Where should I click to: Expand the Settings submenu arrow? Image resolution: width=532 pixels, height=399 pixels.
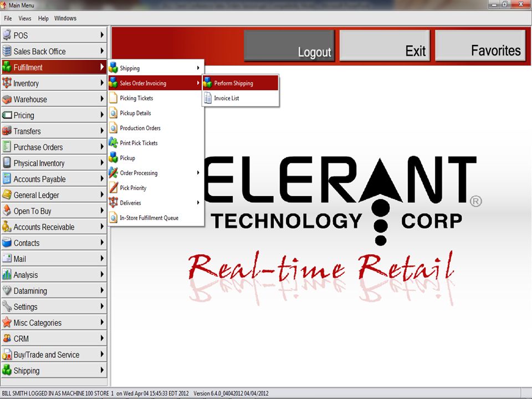click(x=102, y=306)
